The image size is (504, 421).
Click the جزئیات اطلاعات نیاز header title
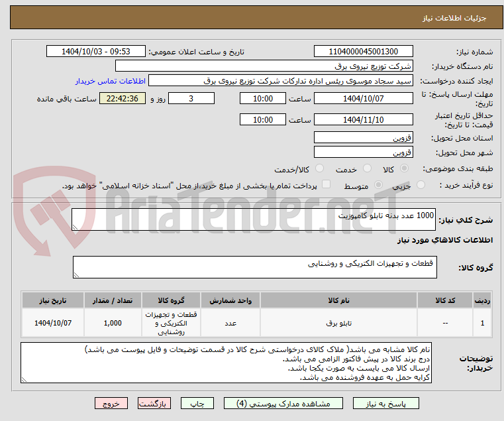[x=454, y=18]
